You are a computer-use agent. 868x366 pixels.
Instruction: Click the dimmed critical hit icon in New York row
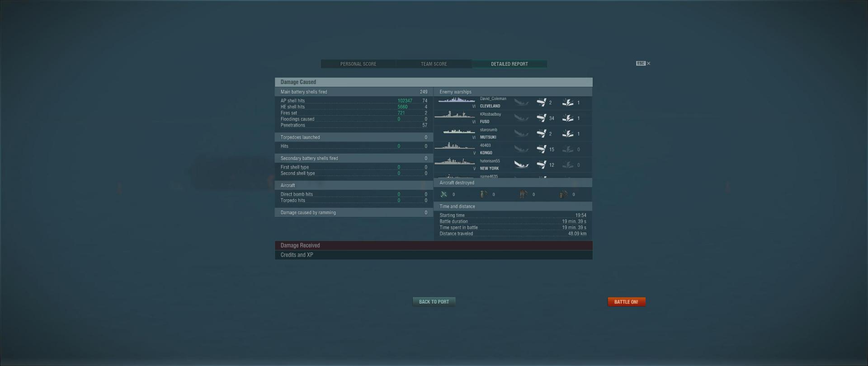click(x=568, y=165)
